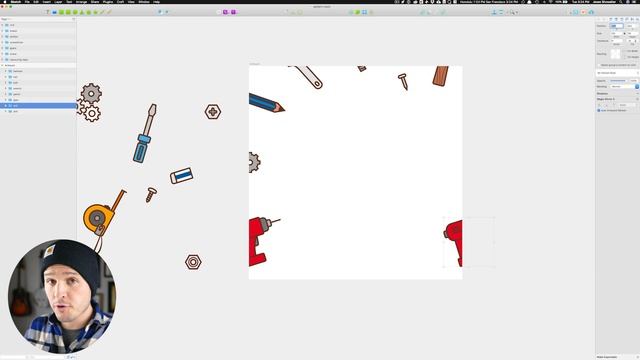Open the File menu
This screenshot has height=360, width=640.
27,2
